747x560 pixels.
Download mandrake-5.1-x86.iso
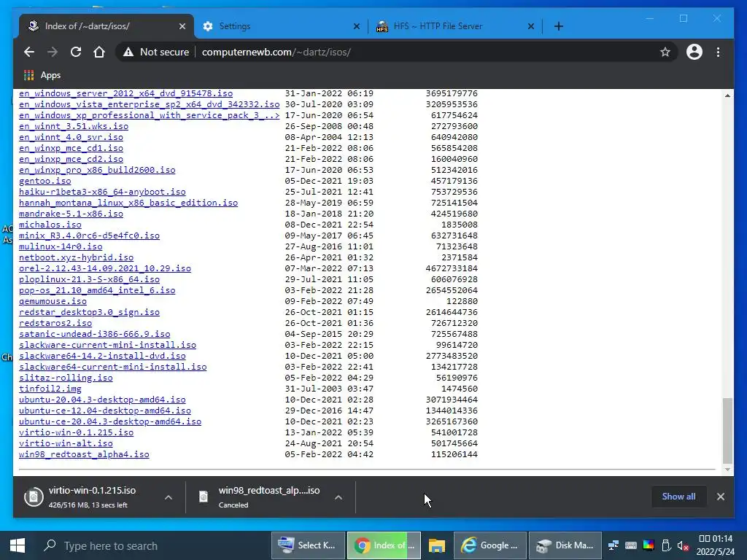point(71,214)
